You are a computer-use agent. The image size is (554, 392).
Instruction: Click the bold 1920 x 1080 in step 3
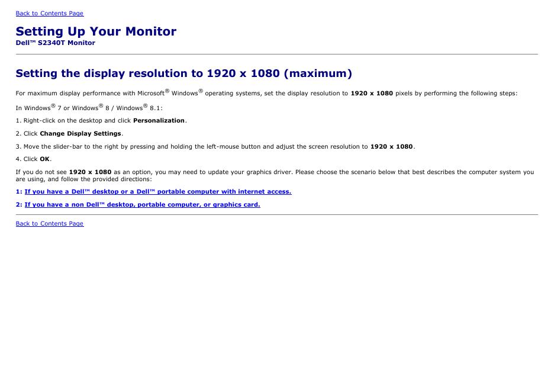pos(391,147)
